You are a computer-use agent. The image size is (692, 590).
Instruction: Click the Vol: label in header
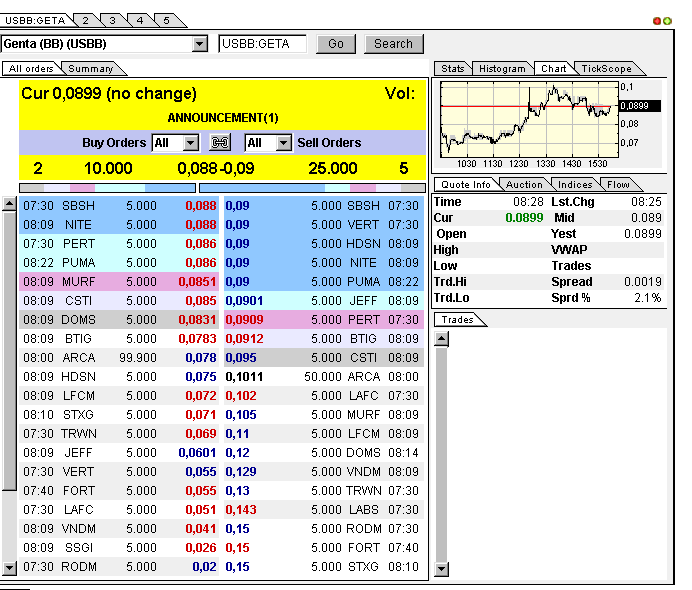pos(400,94)
